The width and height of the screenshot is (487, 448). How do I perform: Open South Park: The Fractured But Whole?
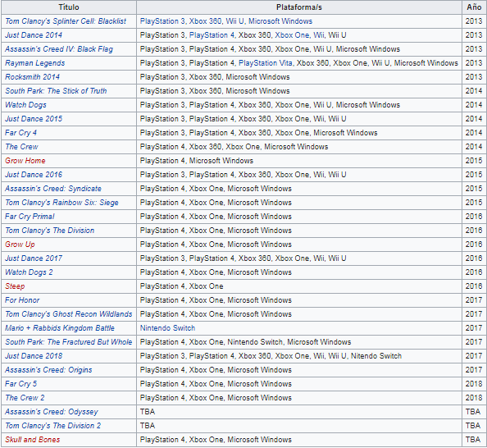click(69, 342)
